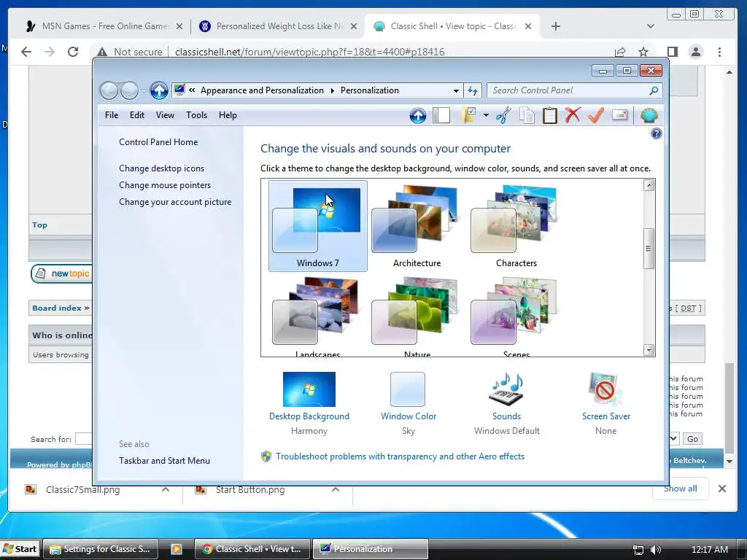Image resolution: width=747 pixels, height=560 pixels.
Task: Expand Classic7Small.png download options
Action: coord(166,489)
